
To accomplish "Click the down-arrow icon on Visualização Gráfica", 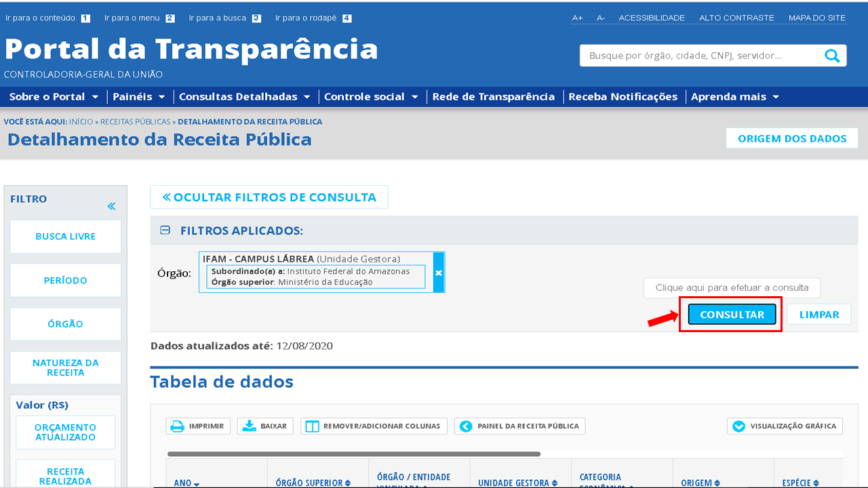I will (x=738, y=426).
